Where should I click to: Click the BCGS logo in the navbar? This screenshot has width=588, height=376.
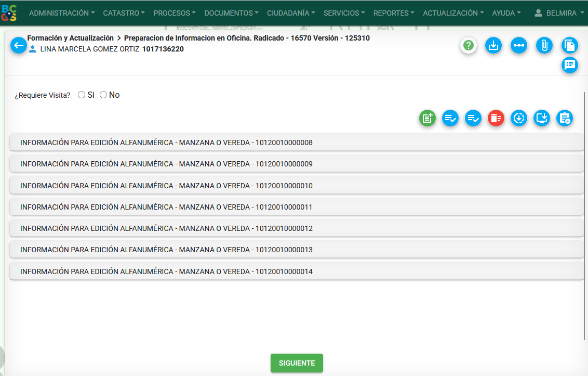tap(9, 13)
